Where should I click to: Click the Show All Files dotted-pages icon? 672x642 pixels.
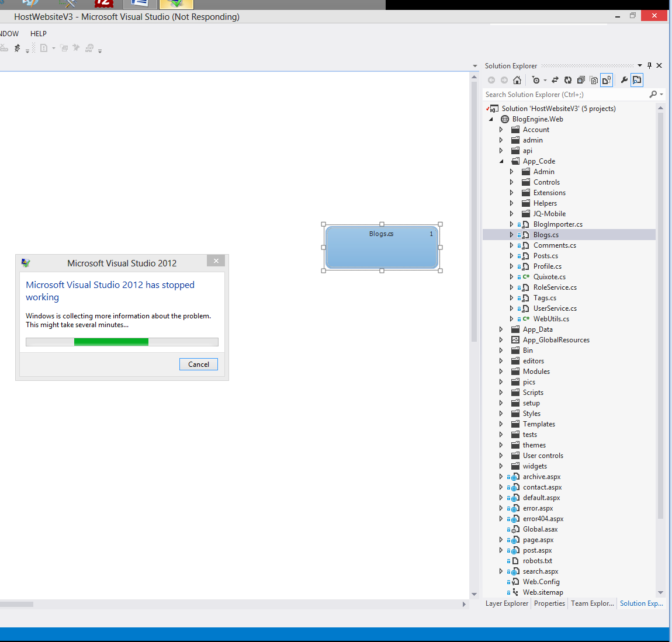(594, 80)
